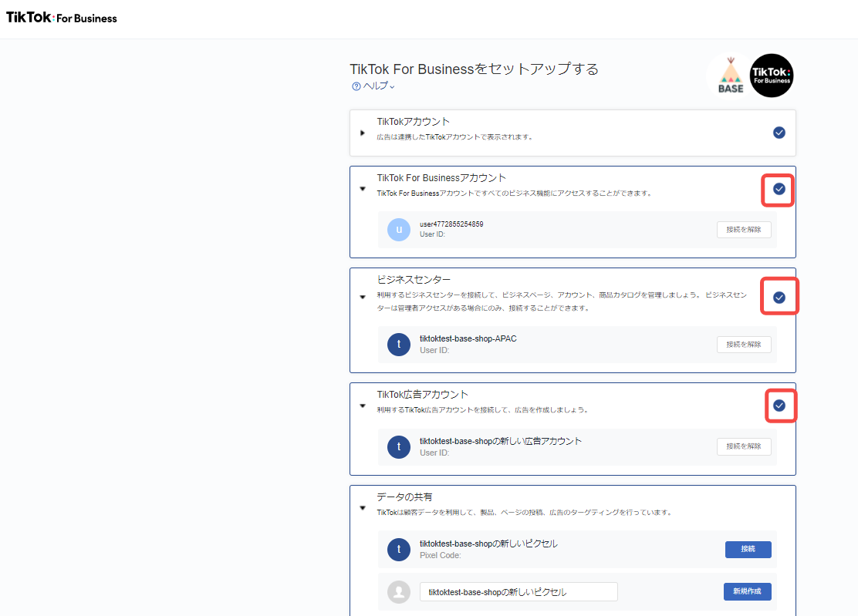
Task: Click the TikTokアカウント completed checkmark
Action: (x=779, y=133)
